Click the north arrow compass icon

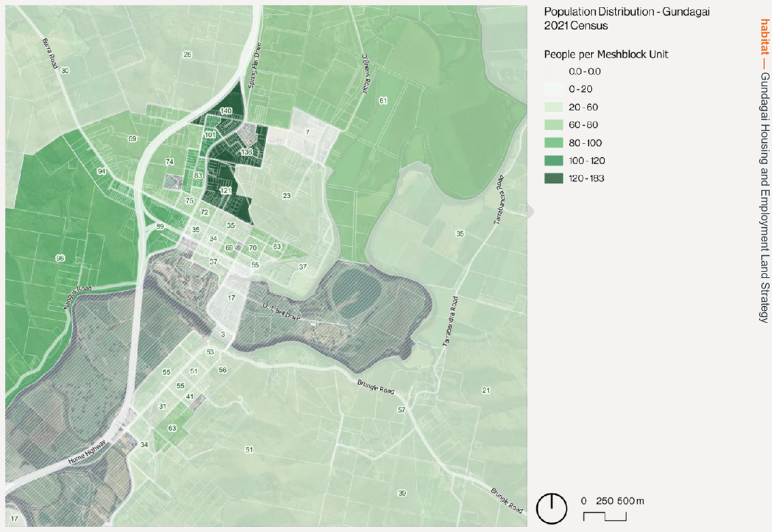[551, 508]
